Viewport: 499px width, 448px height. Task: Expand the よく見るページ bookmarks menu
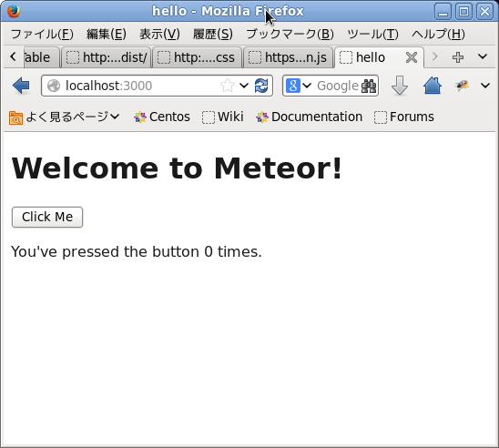coord(65,117)
